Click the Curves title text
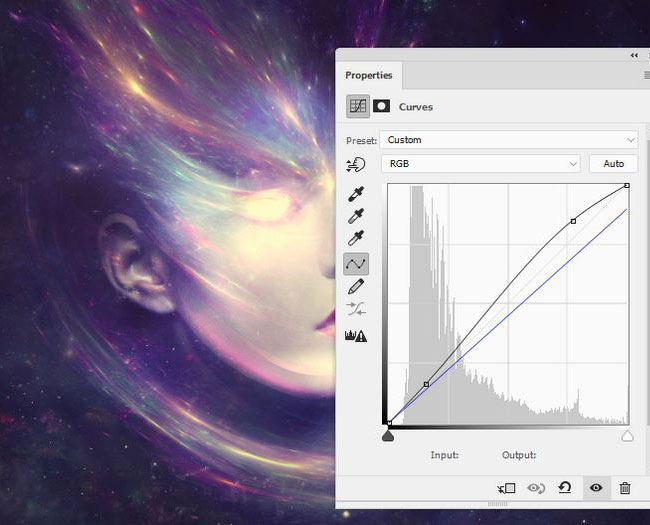Viewport: 650px width, 525px height. coord(416,107)
